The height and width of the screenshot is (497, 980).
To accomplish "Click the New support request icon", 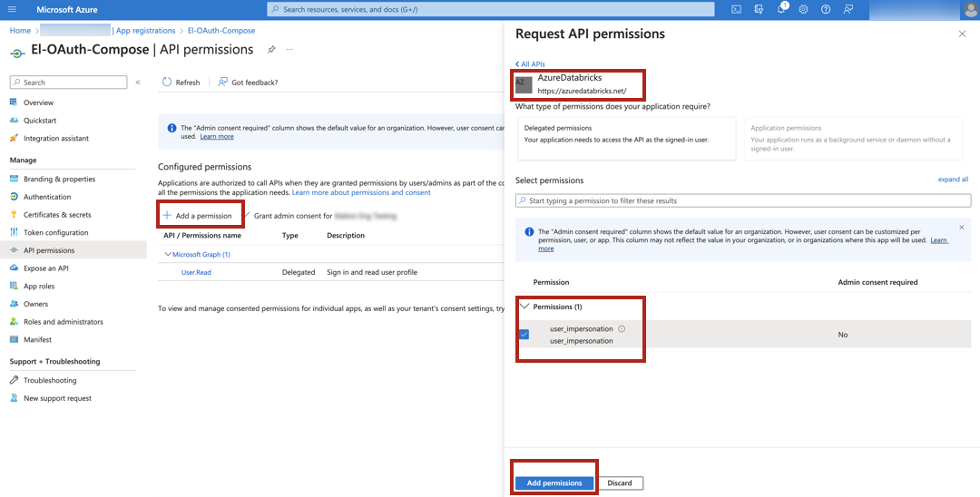I will [x=14, y=398].
